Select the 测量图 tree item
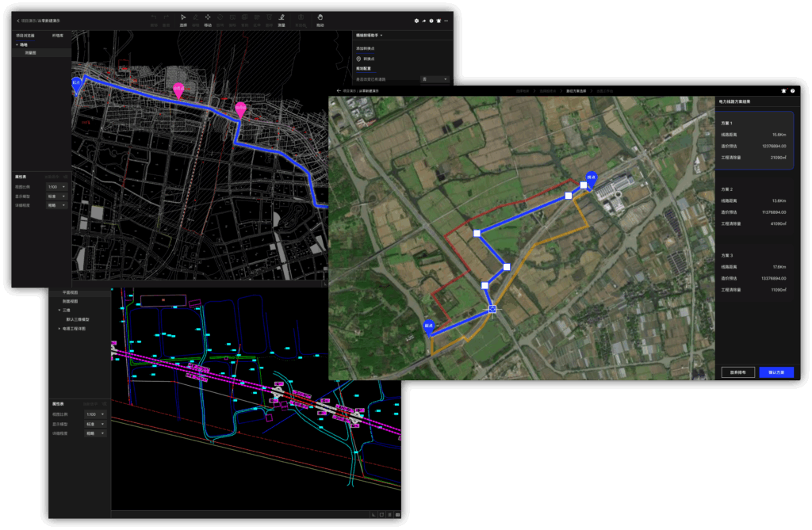 click(x=31, y=52)
